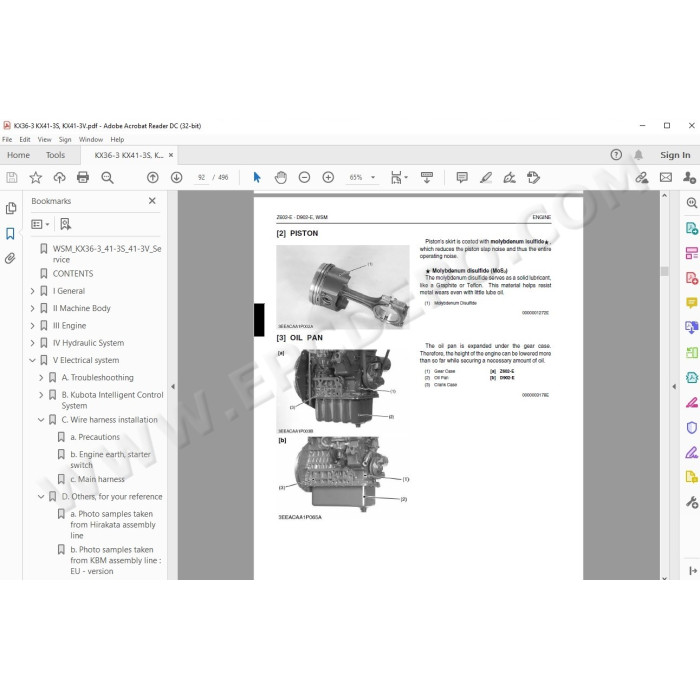Open the find text magnifier
The width and height of the screenshot is (700, 700).
[x=107, y=178]
